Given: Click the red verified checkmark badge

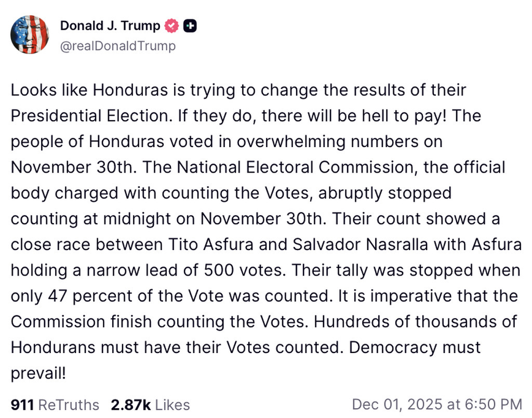Looking at the screenshot, I should point(172,25).
